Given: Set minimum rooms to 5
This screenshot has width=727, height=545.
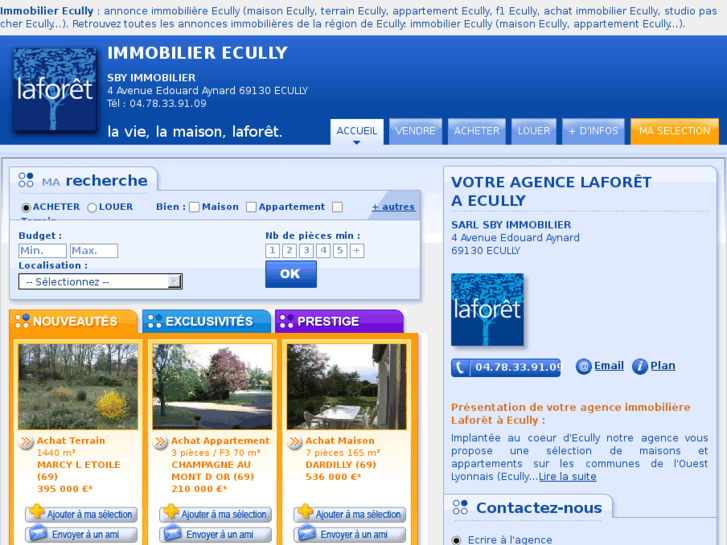Looking at the screenshot, I should (340, 250).
